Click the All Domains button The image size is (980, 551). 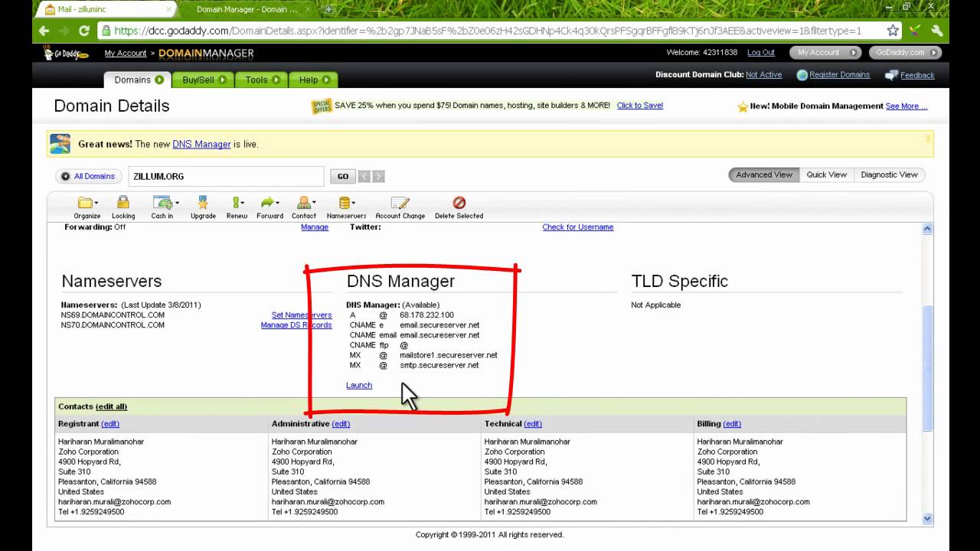tap(88, 176)
